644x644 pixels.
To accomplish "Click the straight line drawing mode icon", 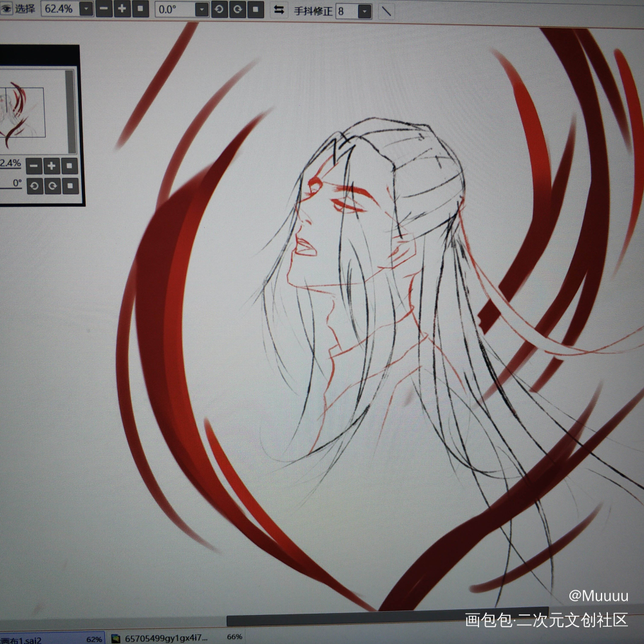I will [x=386, y=11].
